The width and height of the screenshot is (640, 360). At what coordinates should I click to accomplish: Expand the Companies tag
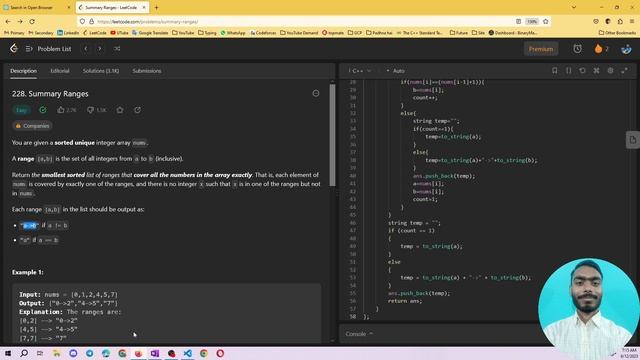coord(32,126)
